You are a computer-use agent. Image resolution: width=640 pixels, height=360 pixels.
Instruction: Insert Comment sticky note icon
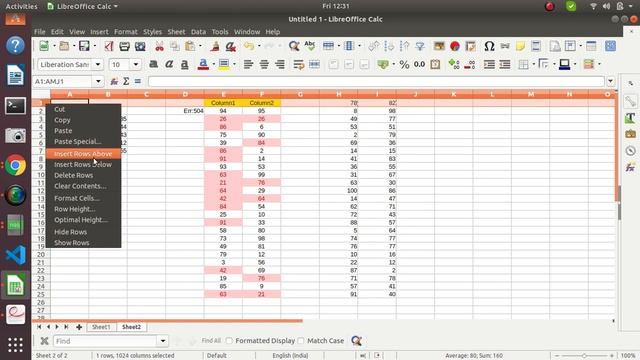click(x=520, y=46)
